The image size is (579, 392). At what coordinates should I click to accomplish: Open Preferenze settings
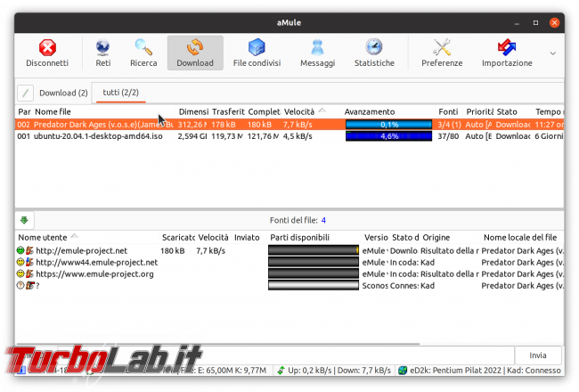(442, 53)
